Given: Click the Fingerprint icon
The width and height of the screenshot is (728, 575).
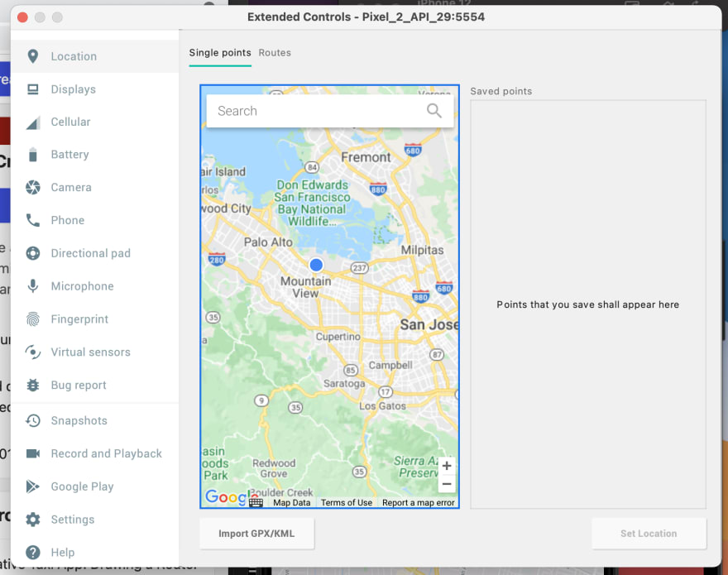Looking at the screenshot, I should pyautogui.click(x=32, y=319).
